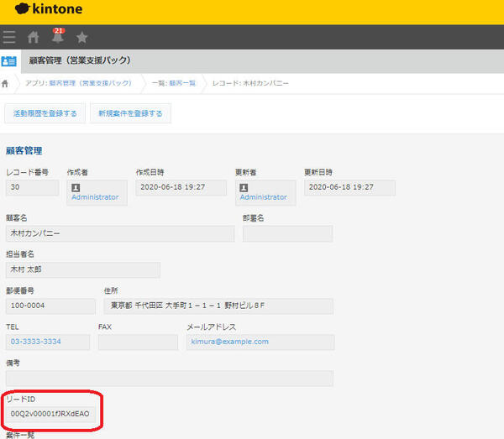The image size is (504, 439).
Task: Click address 東京都 千代田区 大手町 field
Action: (218, 306)
